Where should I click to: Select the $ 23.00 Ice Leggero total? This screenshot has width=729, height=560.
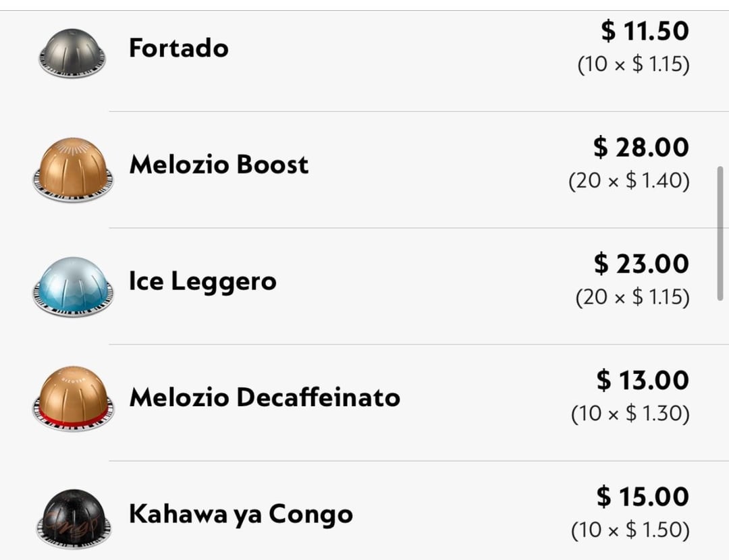[641, 264]
